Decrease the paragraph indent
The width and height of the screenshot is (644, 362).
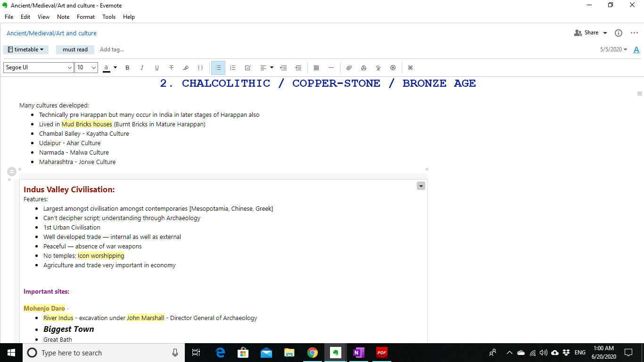point(283,68)
